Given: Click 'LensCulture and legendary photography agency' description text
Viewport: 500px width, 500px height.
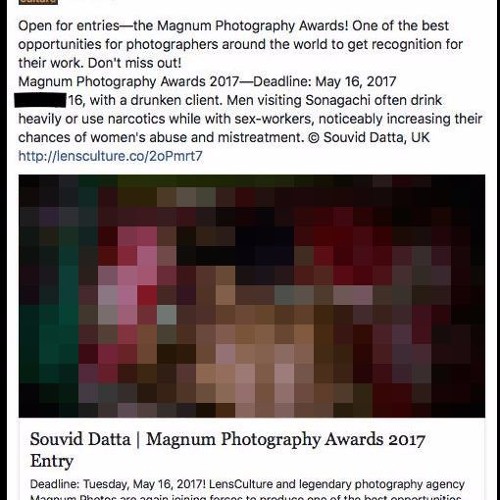Looking at the screenshot, I should tap(337, 484).
